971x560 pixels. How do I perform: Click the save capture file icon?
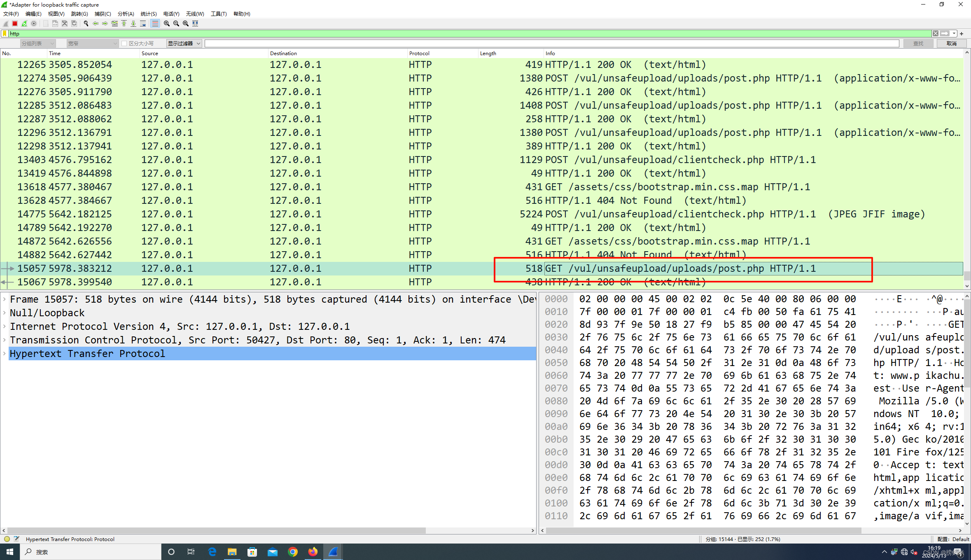55,23
